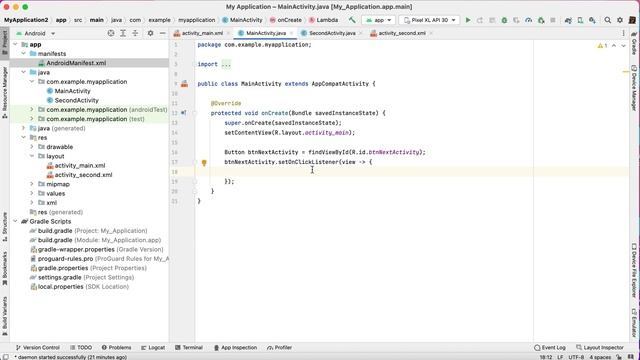Close the MainActivity.java tab
This screenshot has height=360, width=640.
pos(291,33)
